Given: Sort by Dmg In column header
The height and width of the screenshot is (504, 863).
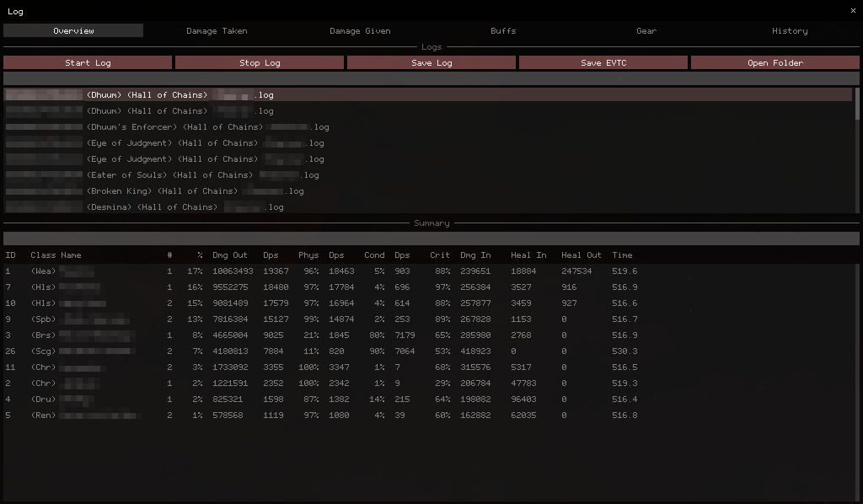Looking at the screenshot, I should pos(475,255).
